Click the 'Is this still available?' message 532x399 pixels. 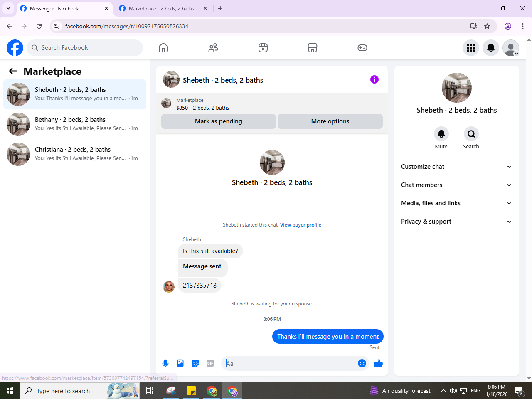[210, 251]
